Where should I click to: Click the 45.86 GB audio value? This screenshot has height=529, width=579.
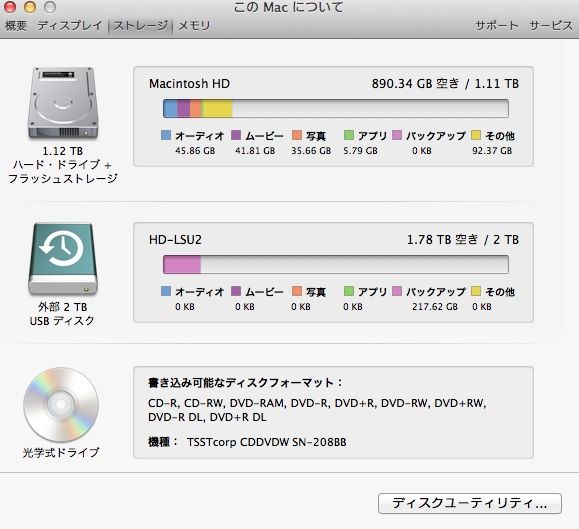tap(195, 151)
